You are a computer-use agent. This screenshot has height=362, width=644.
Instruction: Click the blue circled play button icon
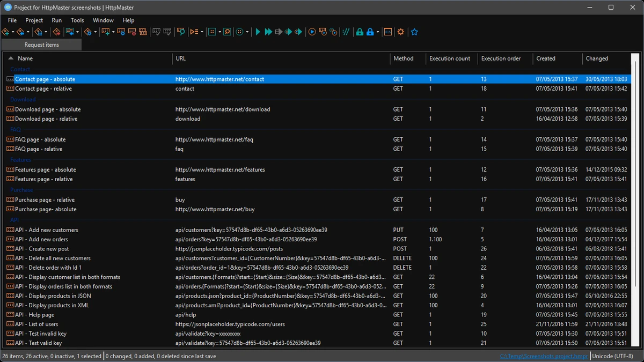pos(312,32)
